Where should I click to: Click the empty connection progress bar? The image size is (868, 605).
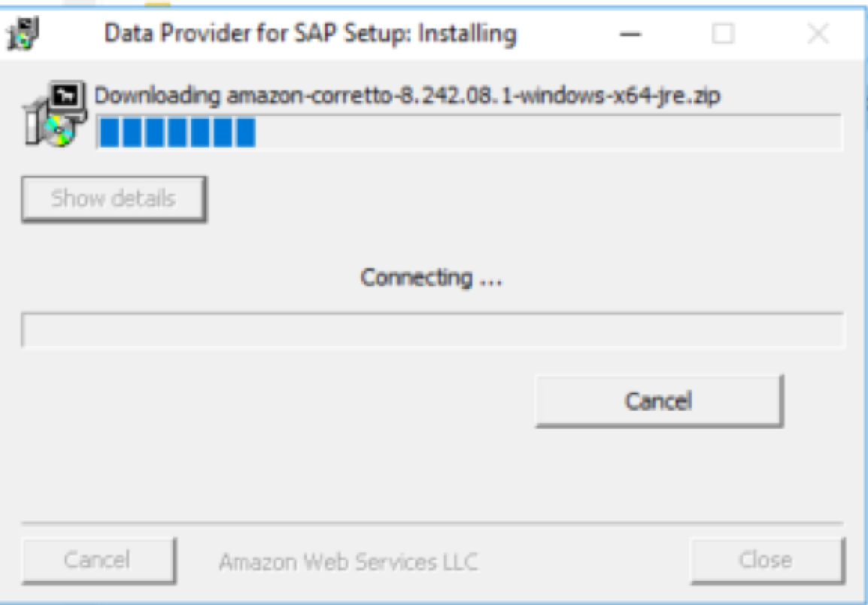click(433, 331)
